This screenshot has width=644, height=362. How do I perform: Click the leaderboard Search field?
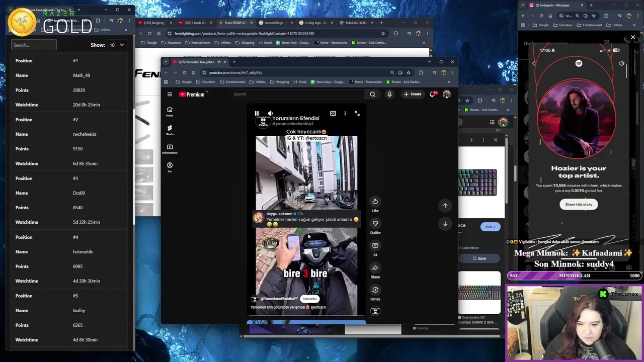coord(34,45)
